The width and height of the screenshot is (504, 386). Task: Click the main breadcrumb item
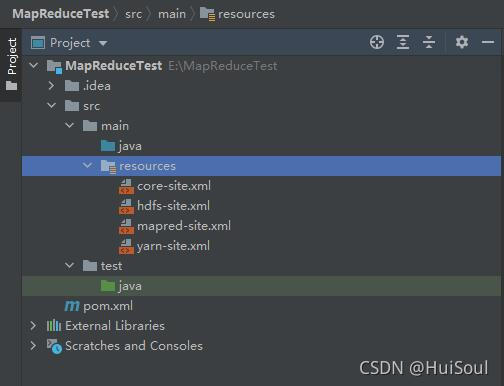tap(172, 14)
